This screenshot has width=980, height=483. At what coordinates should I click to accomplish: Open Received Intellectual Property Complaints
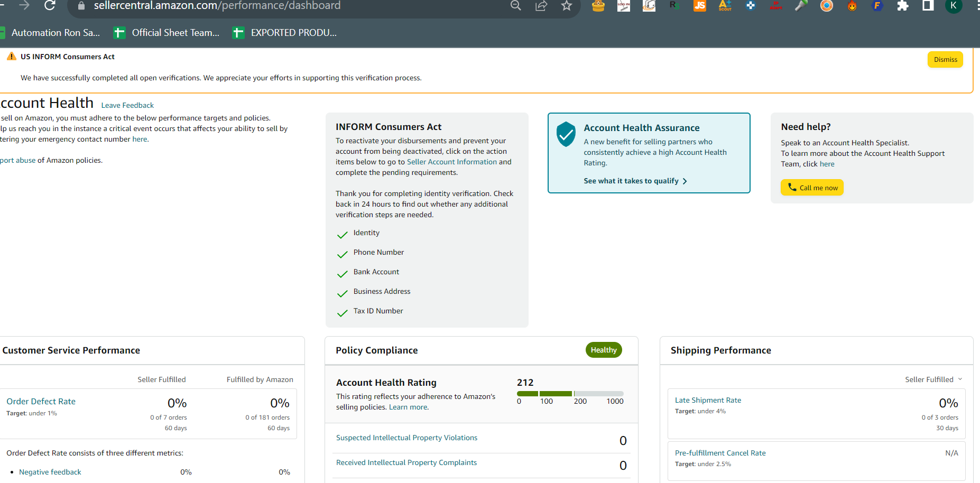tap(406, 462)
